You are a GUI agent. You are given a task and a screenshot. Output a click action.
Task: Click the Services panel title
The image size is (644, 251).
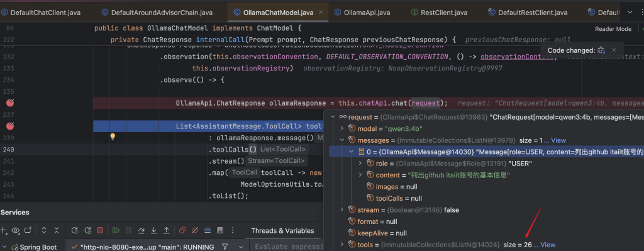[15, 213]
